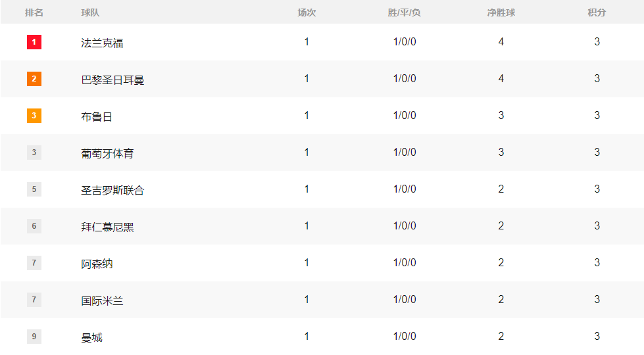The height and width of the screenshot is (355, 644).
Task: Open the 法兰克福 team link
Action: pos(102,43)
